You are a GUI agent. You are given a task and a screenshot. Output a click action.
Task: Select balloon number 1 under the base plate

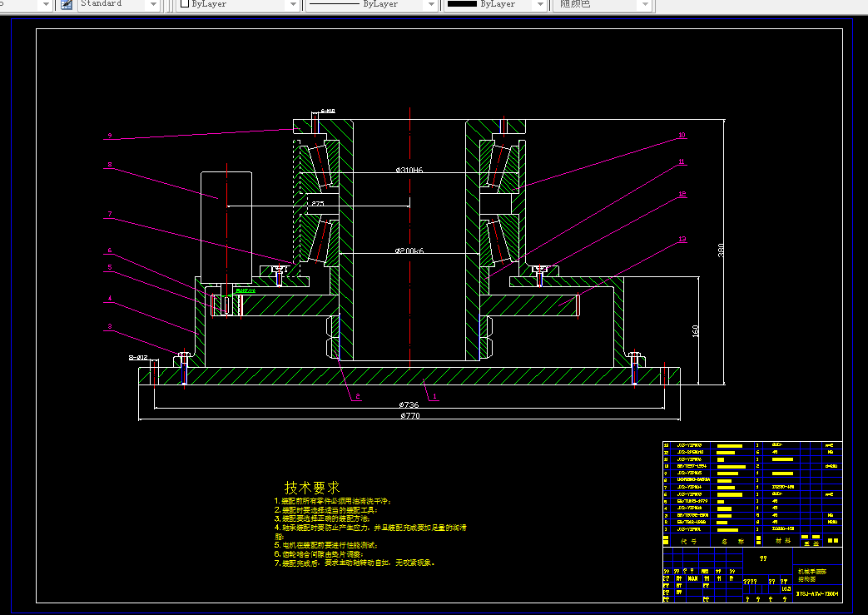[x=434, y=396]
